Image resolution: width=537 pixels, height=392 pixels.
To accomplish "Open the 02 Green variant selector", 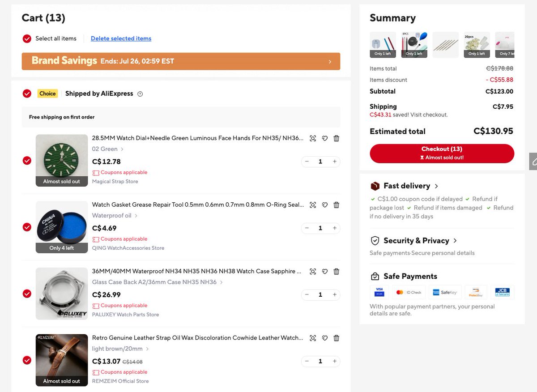I will click(108, 149).
